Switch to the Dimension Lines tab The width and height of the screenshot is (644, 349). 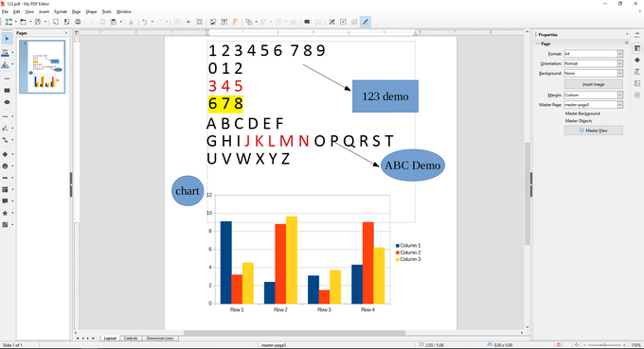160,339
